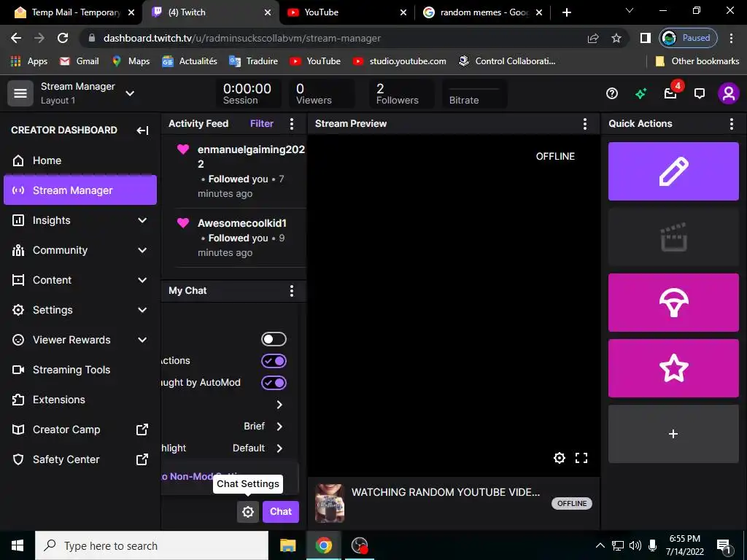Screen dimensions: 747x560
Task: Open the Help question mark icon
Action: pos(612,93)
